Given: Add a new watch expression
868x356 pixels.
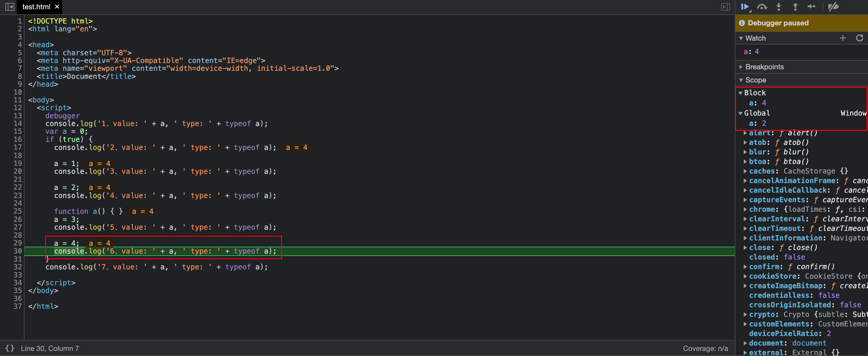Looking at the screenshot, I should pos(843,38).
